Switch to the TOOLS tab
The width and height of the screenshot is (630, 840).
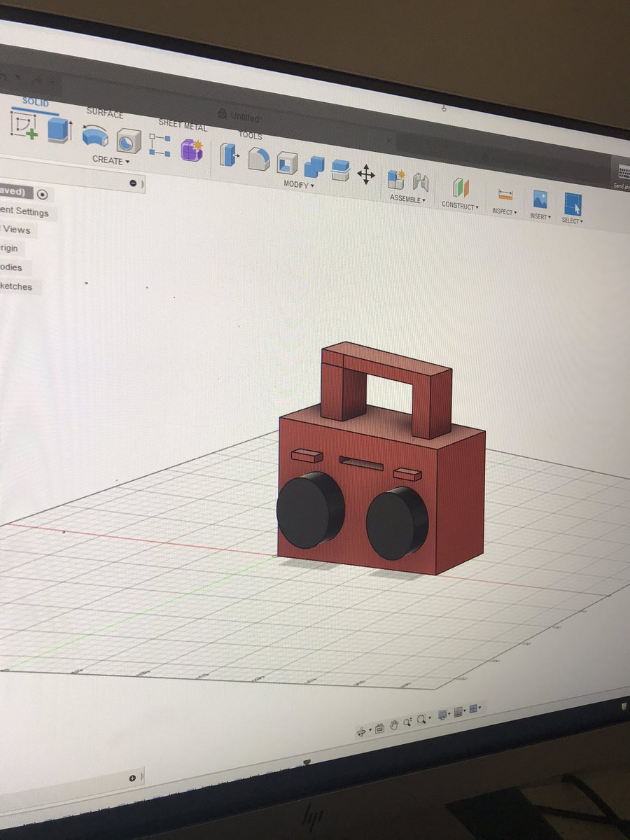[250, 135]
